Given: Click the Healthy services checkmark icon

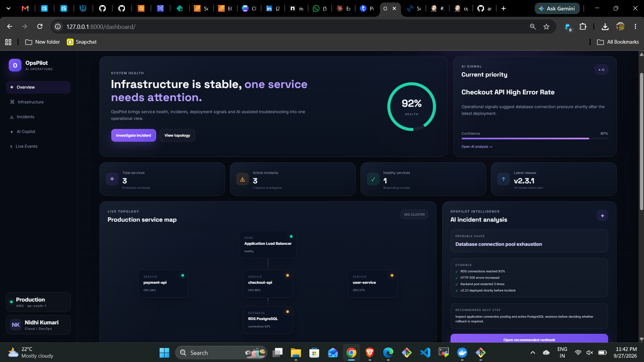Looking at the screenshot, I should point(373,179).
